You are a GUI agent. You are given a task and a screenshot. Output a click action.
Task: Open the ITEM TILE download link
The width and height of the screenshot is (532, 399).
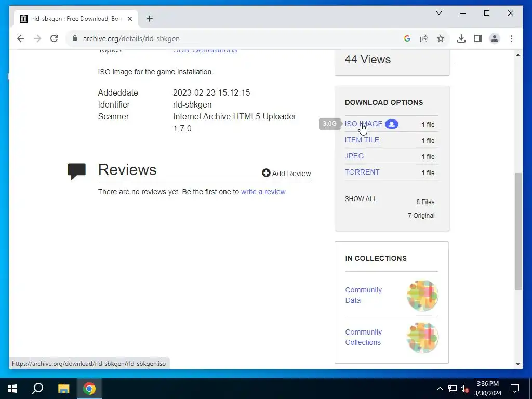pos(362,140)
